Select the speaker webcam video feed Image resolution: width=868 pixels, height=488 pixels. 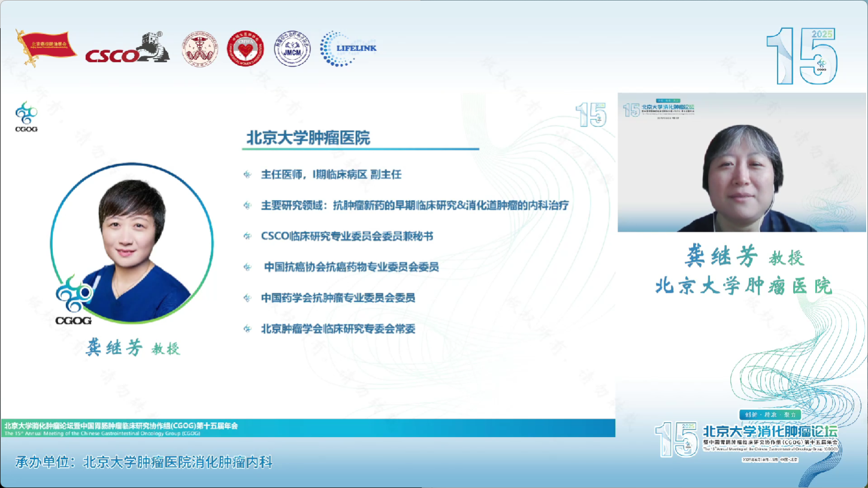pyautogui.click(x=742, y=162)
